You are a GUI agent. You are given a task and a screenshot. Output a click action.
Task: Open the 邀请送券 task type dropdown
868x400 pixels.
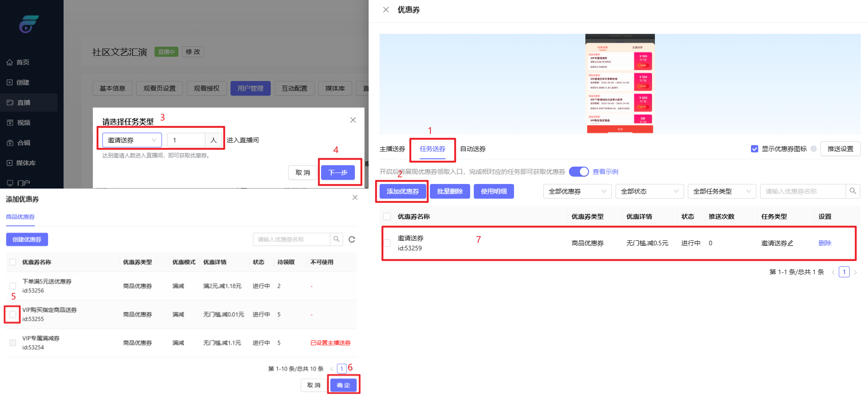coord(132,140)
